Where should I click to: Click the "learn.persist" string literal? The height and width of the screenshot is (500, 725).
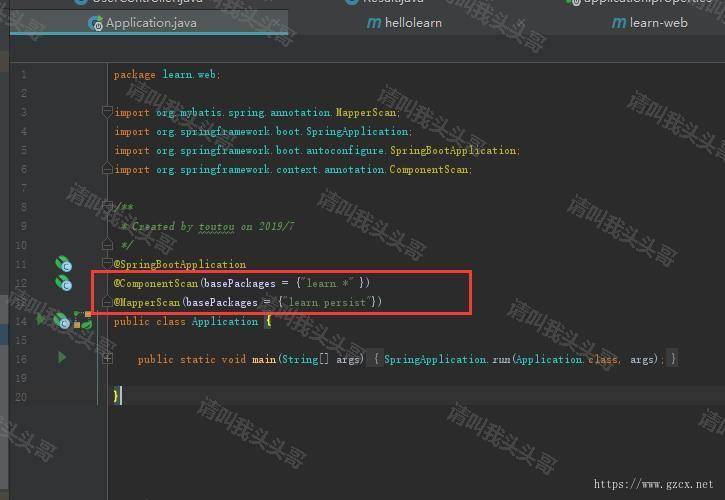tap(327, 302)
